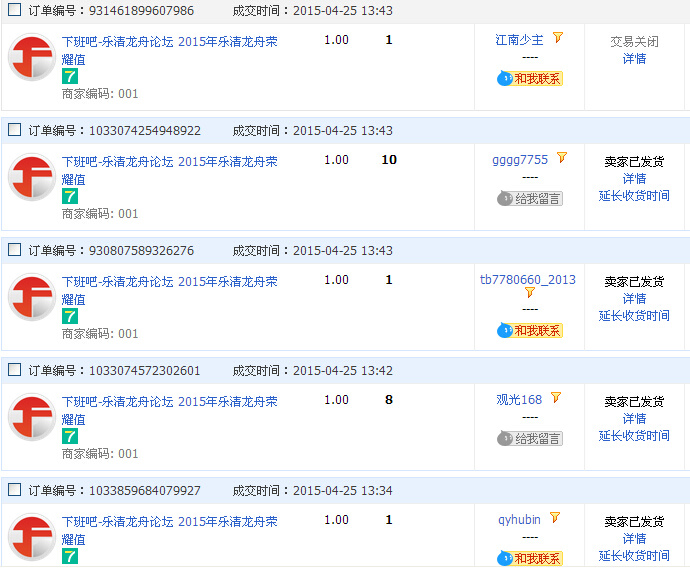
Task: Click 延长收货时间 for gggg7755's order
Action: coord(634,196)
